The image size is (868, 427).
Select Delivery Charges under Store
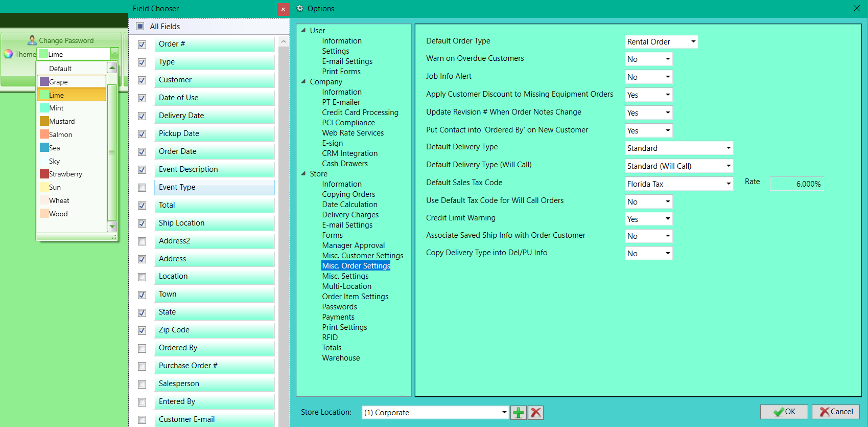tap(350, 215)
